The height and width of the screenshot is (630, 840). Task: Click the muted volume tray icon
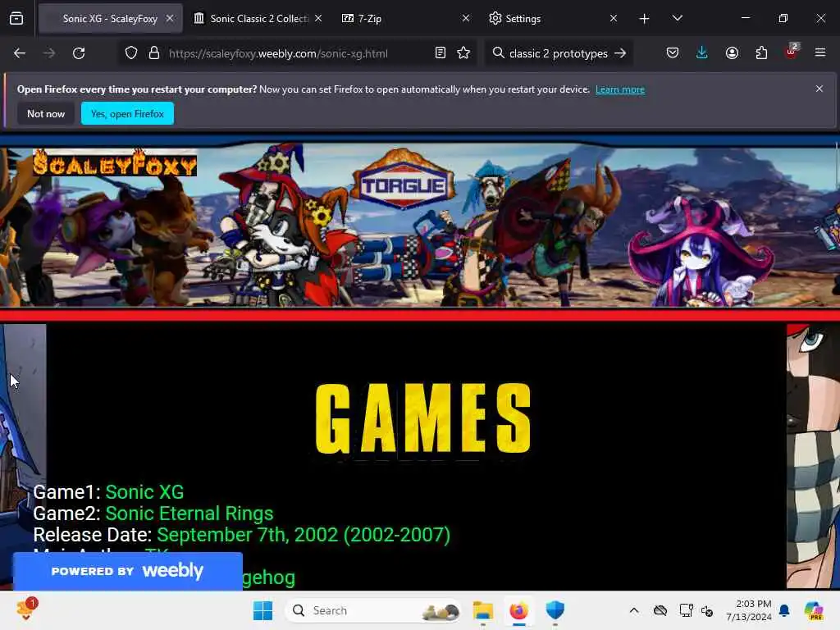[707, 610]
